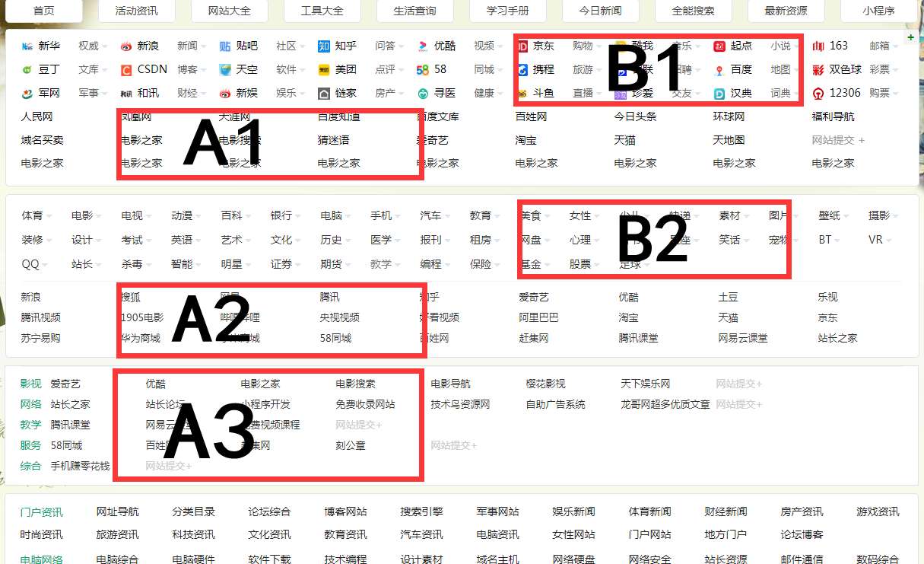Click the yellow 美团 icon
The width and height of the screenshot is (924, 564).
324,70
